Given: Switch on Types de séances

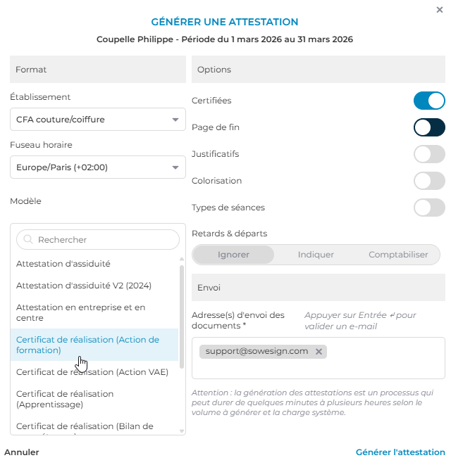Looking at the screenshot, I should [x=429, y=207].
